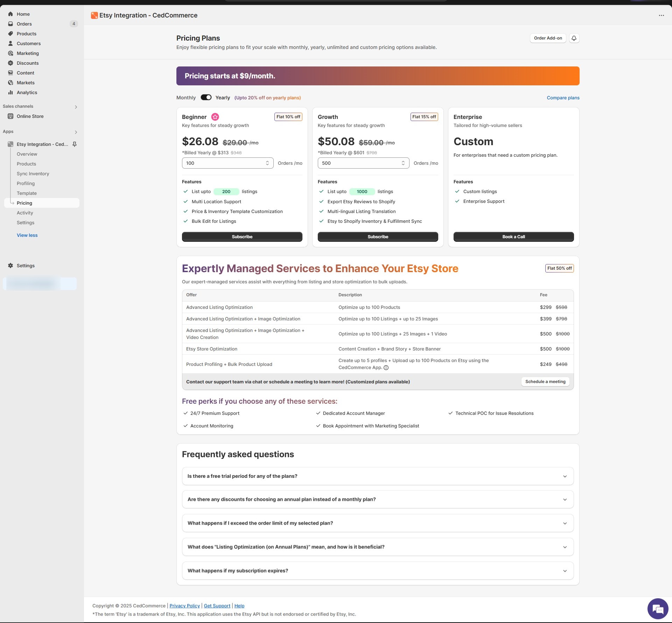
Task: Click the Pricing starts at $9/month banner
Action: [x=378, y=76]
